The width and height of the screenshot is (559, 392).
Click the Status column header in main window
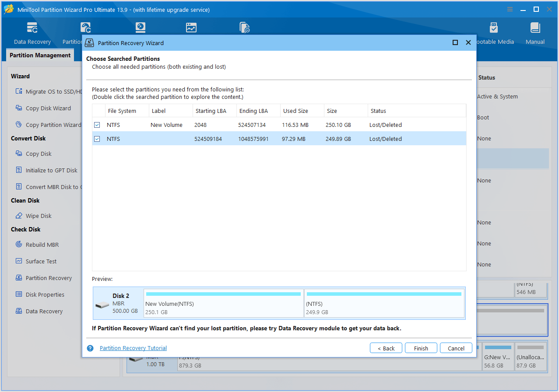486,77
